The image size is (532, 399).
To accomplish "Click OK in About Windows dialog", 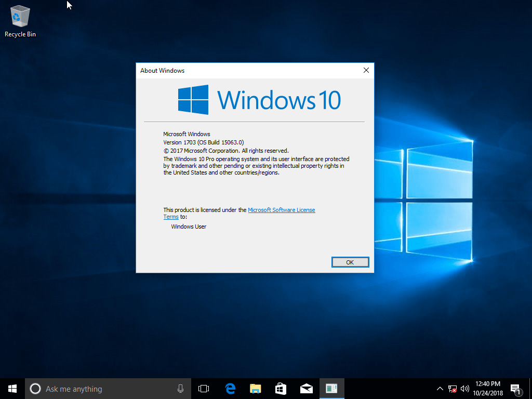I will click(350, 262).
